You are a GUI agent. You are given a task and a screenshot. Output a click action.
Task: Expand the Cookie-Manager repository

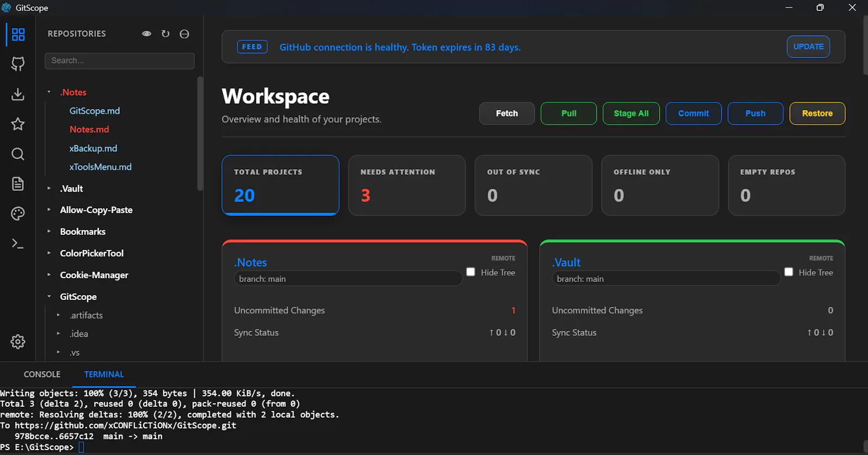click(x=49, y=275)
